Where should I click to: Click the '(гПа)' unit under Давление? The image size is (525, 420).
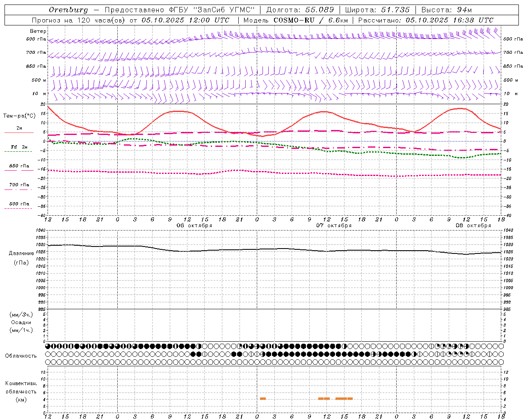tap(21, 263)
